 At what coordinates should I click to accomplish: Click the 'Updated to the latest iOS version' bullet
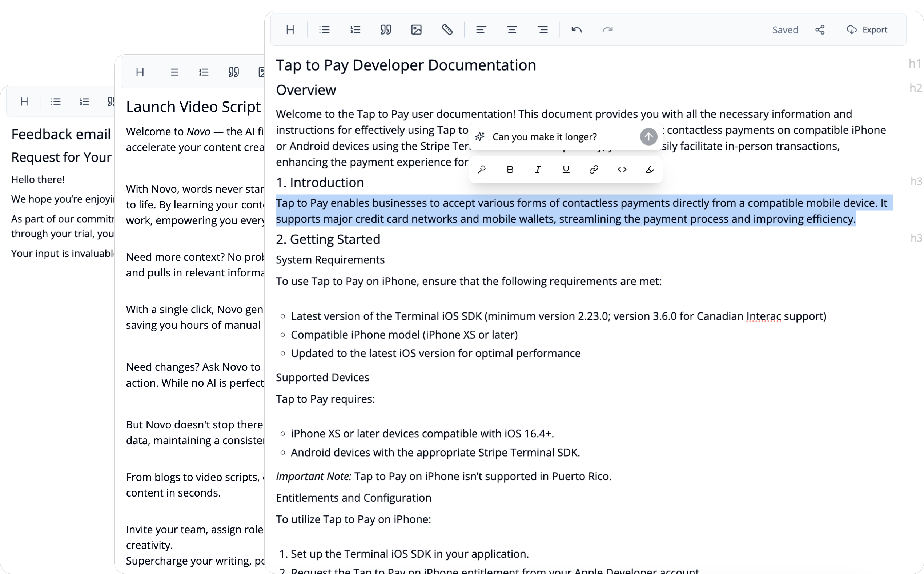click(x=436, y=354)
